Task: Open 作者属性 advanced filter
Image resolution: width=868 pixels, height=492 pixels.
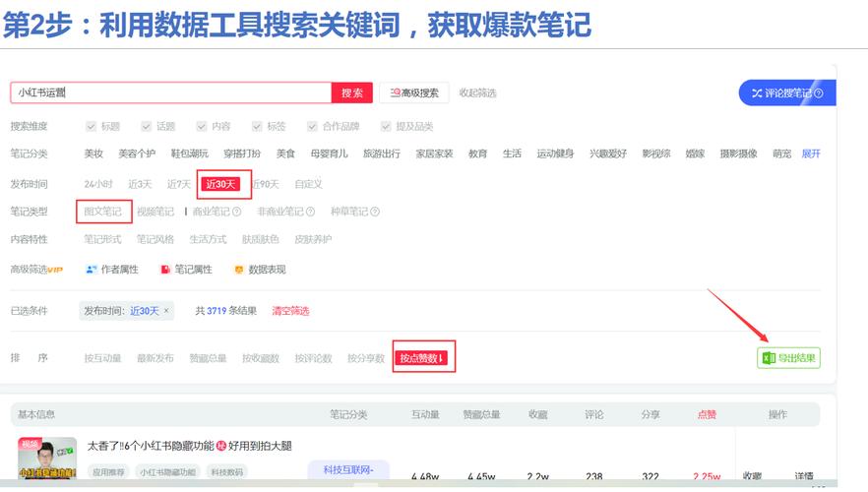Action: [112, 269]
